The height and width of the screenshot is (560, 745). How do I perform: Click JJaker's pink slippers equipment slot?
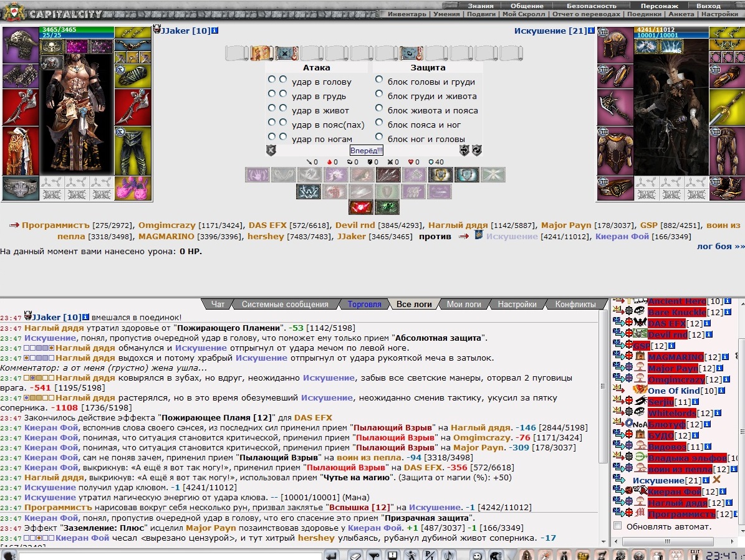[x=133, y=188]
